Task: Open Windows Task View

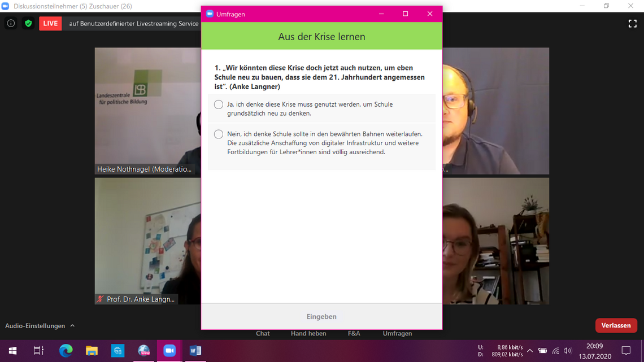Action: (x=38, y=351)
